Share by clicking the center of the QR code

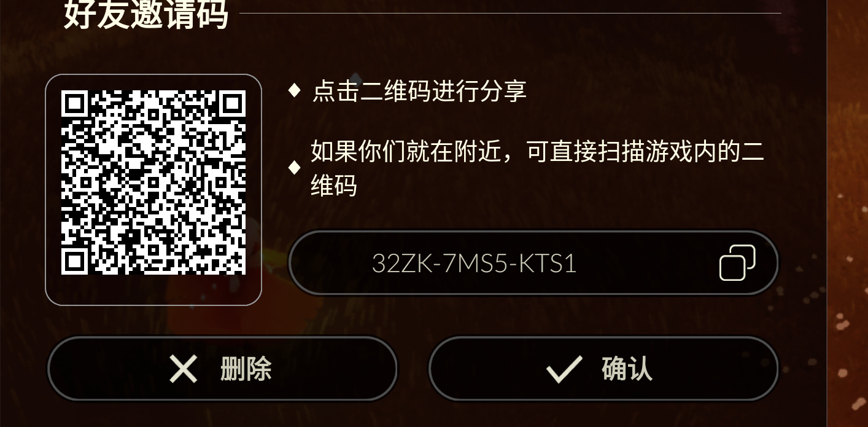click(153, 182)
